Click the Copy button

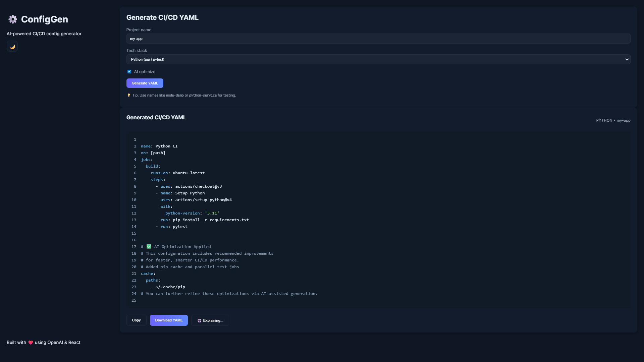click(x=136, y=320)
